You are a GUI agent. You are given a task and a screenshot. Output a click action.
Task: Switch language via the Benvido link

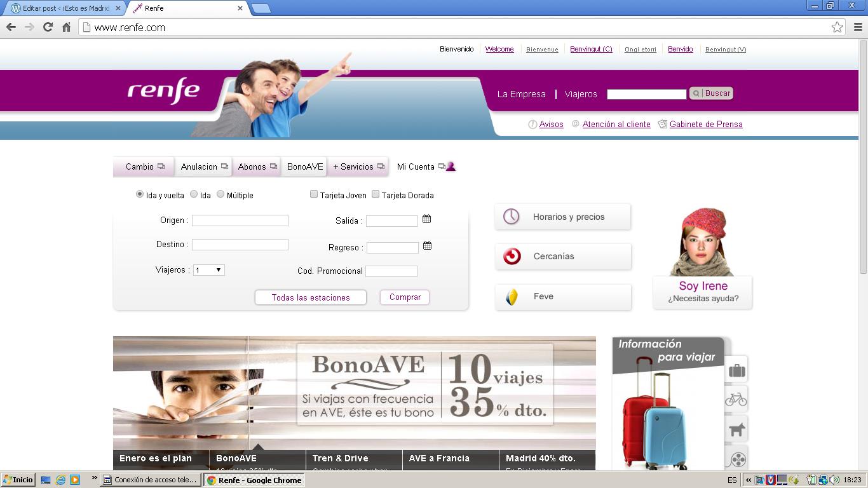(x=681, y=49)
